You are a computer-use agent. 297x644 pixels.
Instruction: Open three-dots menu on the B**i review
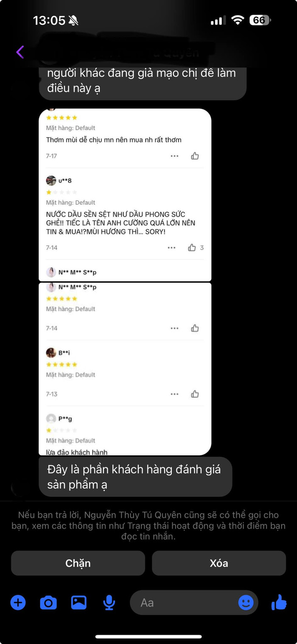point(174,394)
